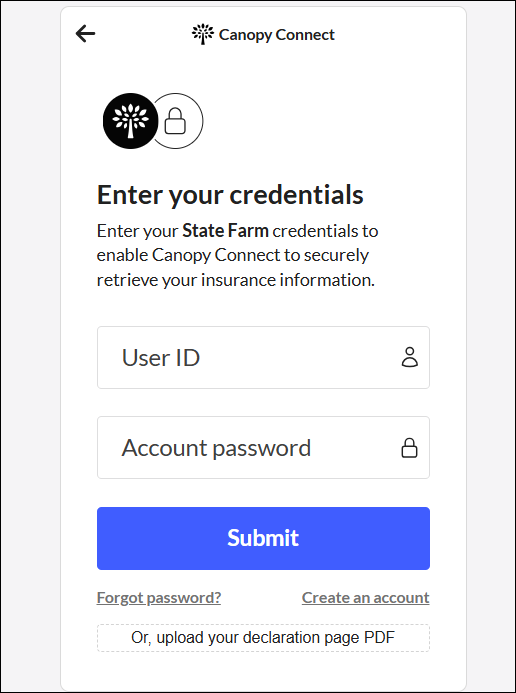Focus the User ID input field
The image size is (516, 693).
point(263,358)
